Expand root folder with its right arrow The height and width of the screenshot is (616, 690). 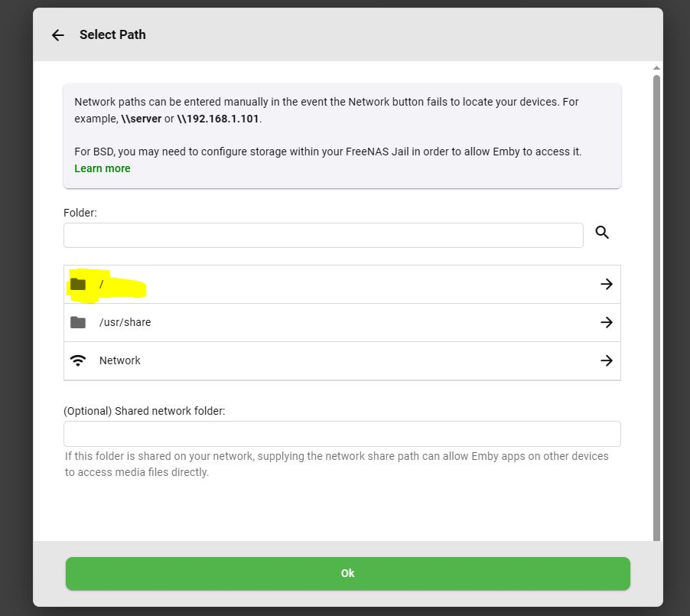pyautogui.click(x=607, y=284)
